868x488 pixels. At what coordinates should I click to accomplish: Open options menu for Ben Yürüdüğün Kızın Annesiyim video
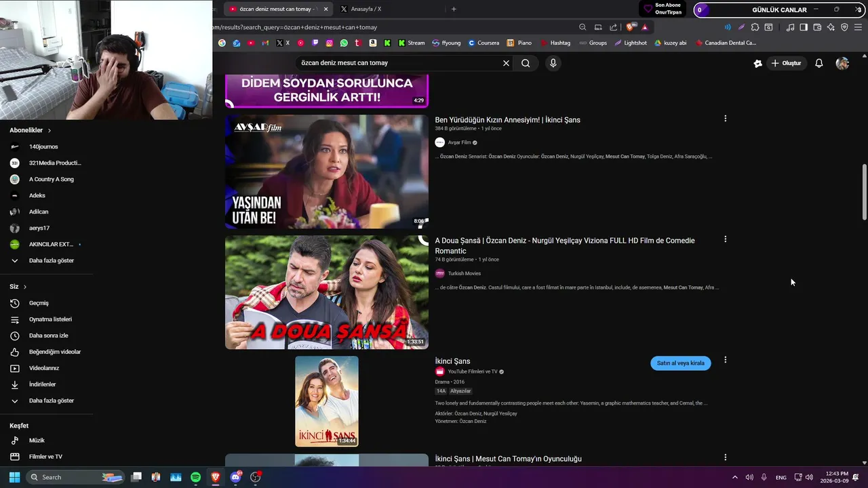725,119
